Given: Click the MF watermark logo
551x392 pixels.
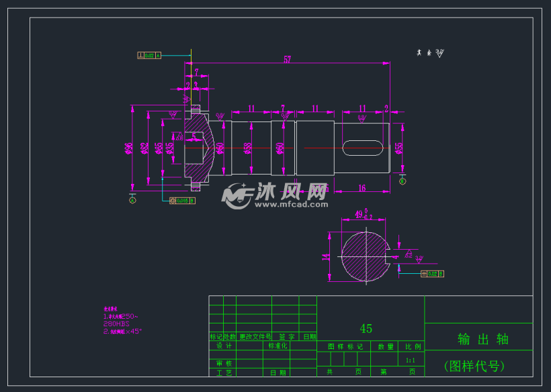Looking at the screenshot, I should pyautogui.click(x=237, y=195).
